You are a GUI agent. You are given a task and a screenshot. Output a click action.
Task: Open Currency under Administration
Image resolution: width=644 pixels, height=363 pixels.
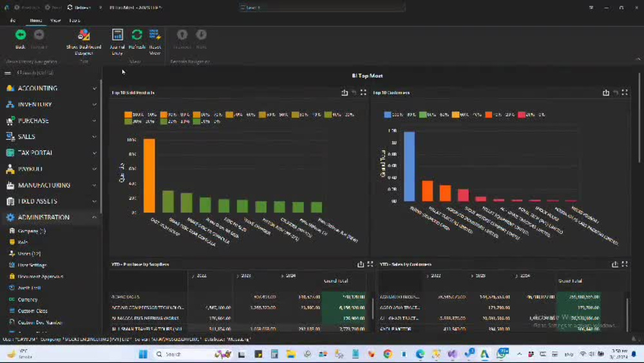point(28,299)
